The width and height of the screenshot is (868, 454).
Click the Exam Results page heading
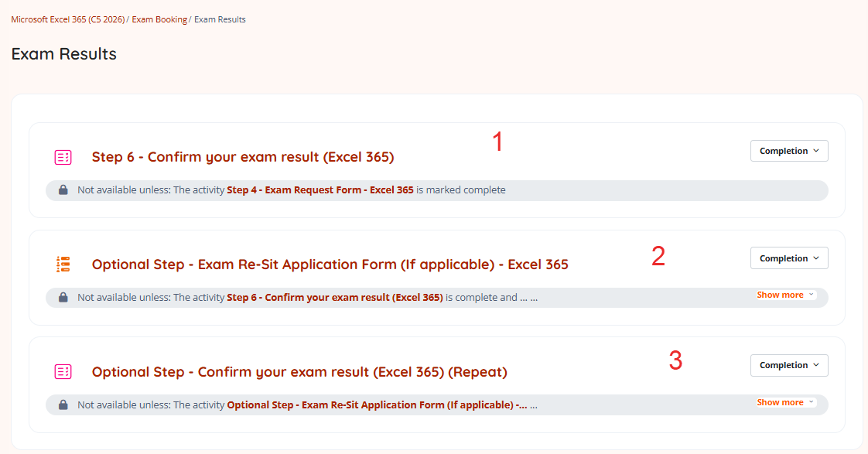click(x=63, y=53)
